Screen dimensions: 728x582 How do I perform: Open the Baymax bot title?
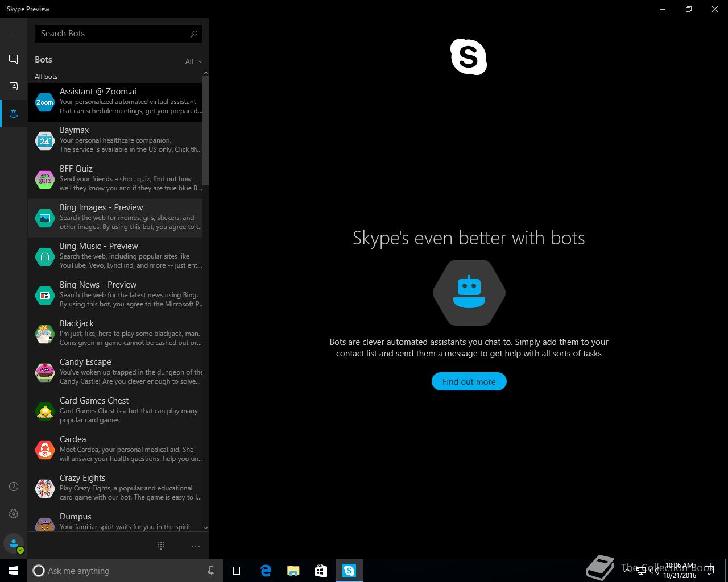(x=75, y=130)
